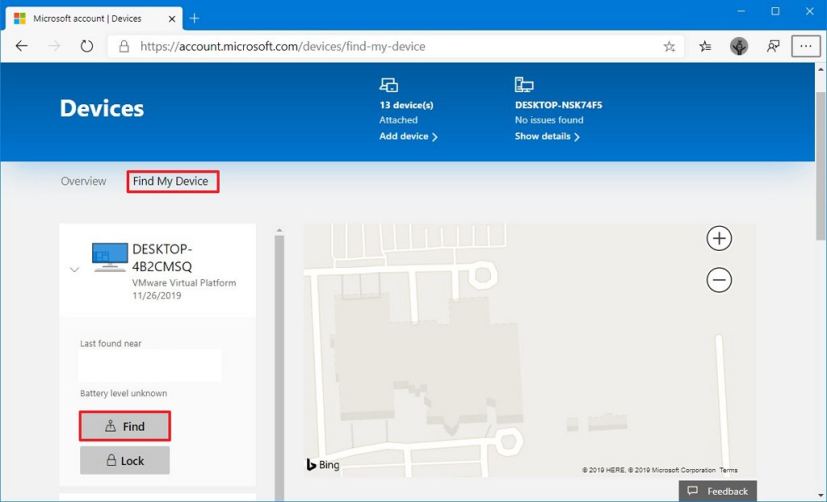Image resolution: width=827 pixels, height=502 pixels.
Task: Click the Battery level unknown text
Action: point(123,393)
